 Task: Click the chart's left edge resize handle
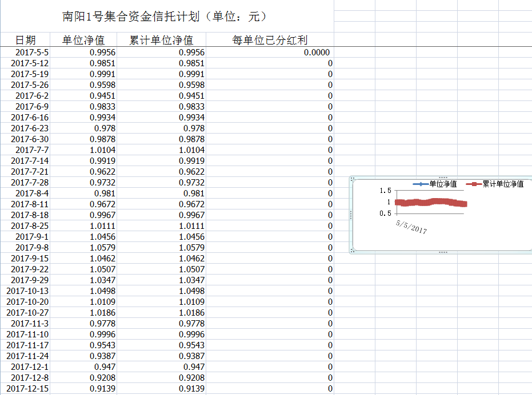[x=351, y=215]
